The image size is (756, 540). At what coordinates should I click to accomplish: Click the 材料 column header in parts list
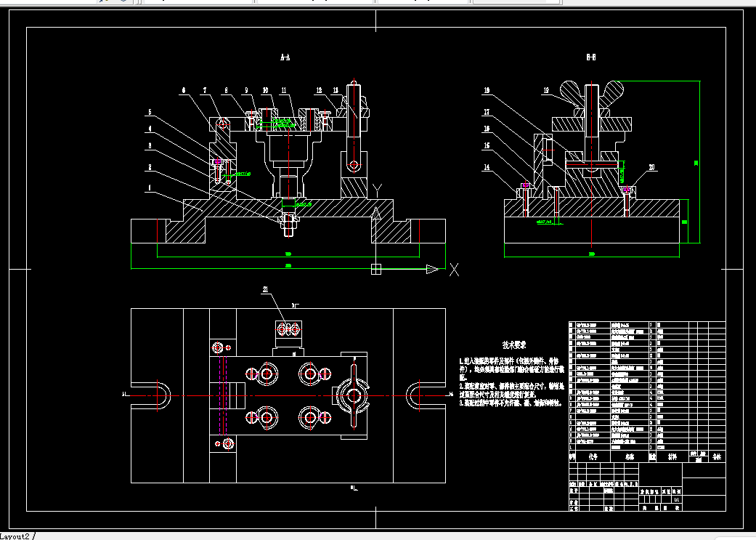pyautogui.click(x=672, y=456)
